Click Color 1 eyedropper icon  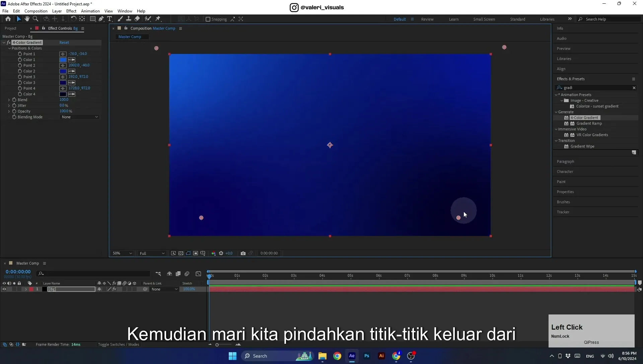click(72, 60)
